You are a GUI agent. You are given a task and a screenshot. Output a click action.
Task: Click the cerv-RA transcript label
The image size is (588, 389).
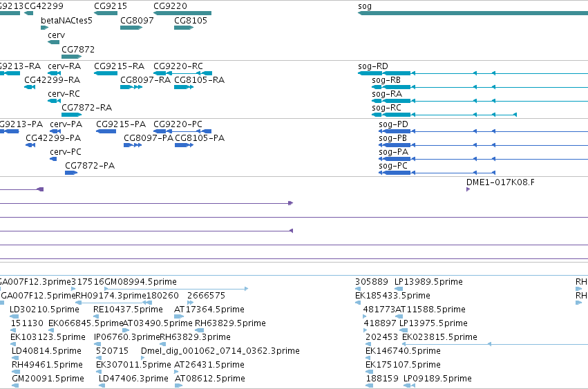click(64, 66)
